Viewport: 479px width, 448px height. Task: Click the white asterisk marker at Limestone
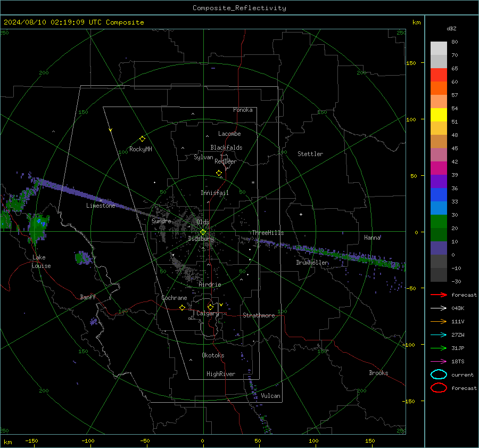click(x=101, y=201)
